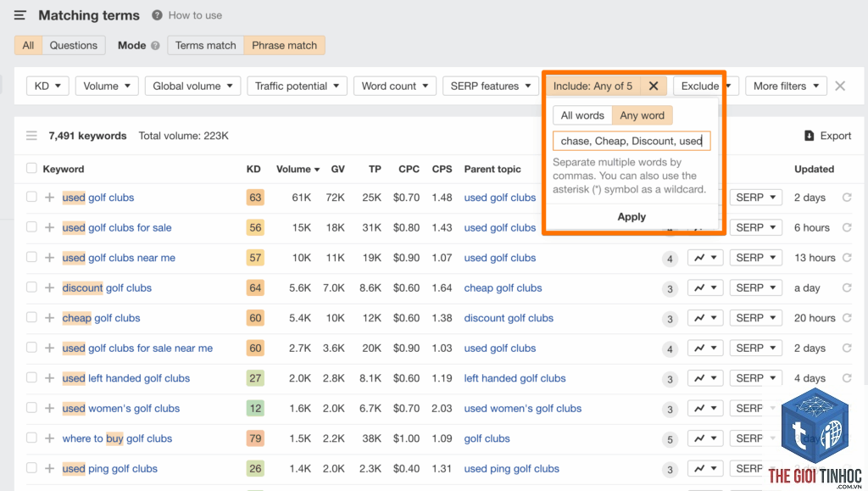Open the SERP features filter dropdown
Viewport: 868px width, 491px height.
pos(491,86)
